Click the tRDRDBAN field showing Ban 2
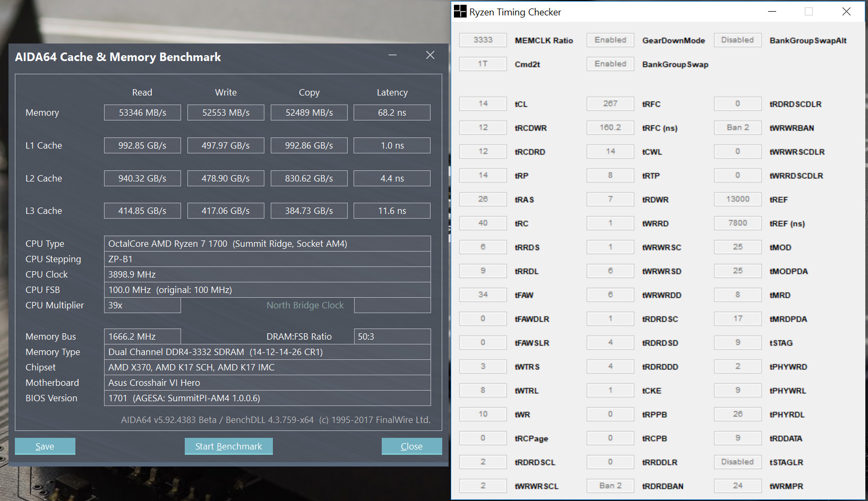The height and width of the screenshot is (501, 868). coord(611,486)
